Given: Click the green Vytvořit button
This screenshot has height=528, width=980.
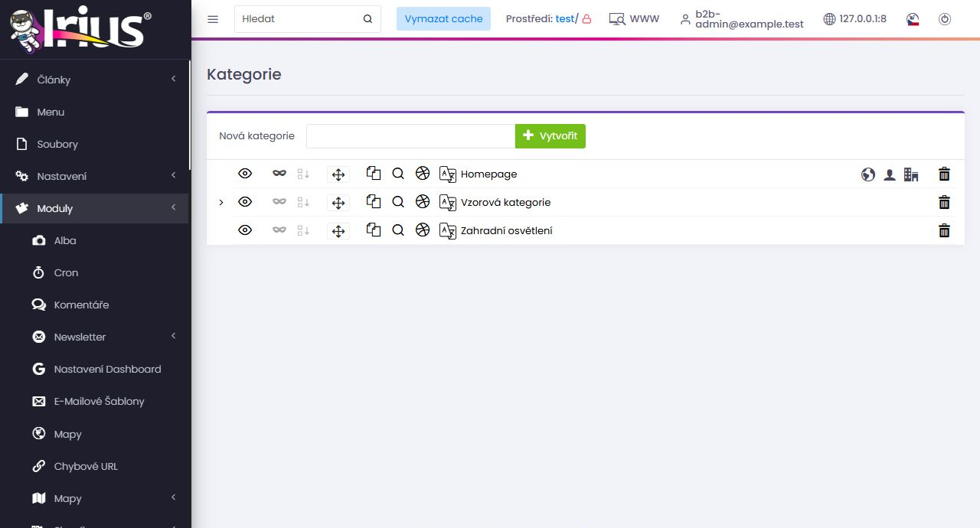Looking at the screenshot, I should pyautogui.click(x=550, y=136).
